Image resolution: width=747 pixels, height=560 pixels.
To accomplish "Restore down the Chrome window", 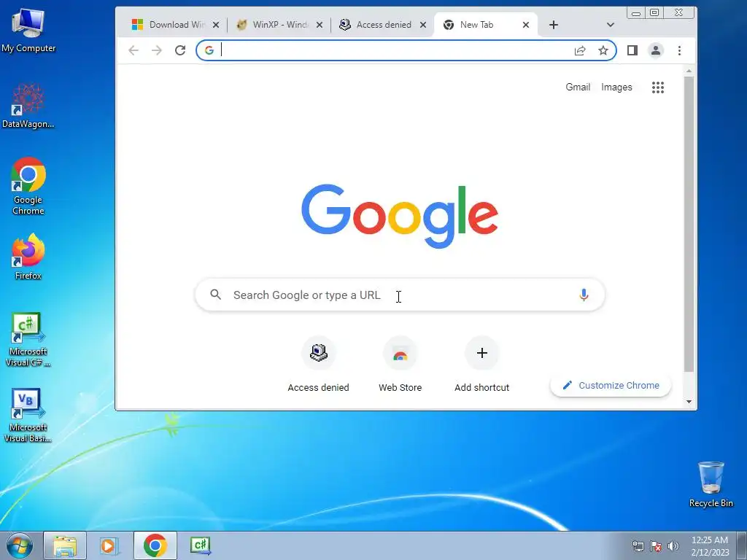I will tap(655, 13).
